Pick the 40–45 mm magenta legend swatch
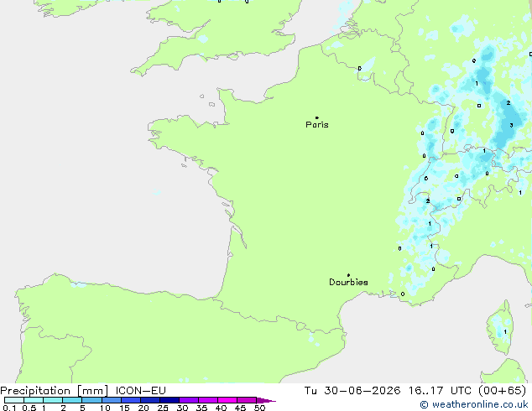 click(x=227, y=400)
